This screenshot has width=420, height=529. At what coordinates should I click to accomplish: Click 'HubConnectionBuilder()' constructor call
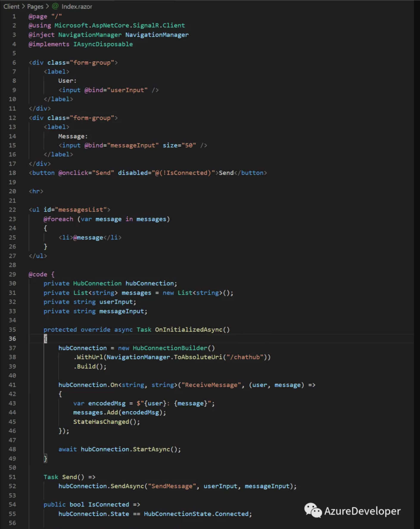click(x=174, y=348)
